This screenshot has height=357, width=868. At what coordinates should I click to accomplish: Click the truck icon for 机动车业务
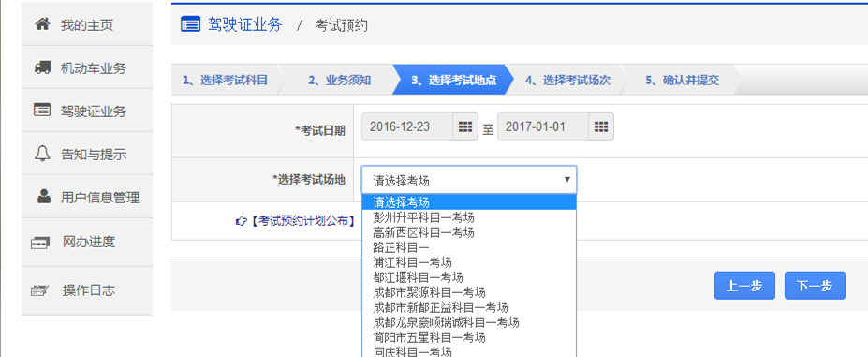pos(42,67)
